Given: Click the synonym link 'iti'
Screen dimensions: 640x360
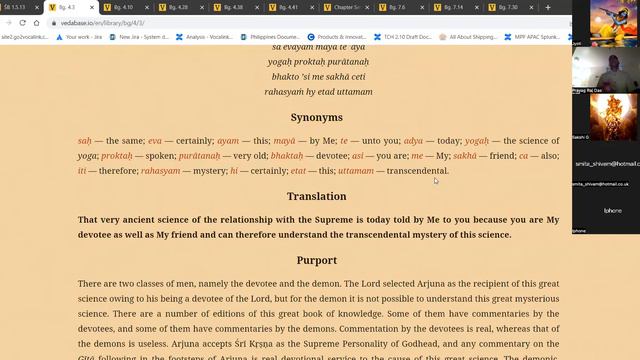Looking at the screenshot, I should pos(82,171).
